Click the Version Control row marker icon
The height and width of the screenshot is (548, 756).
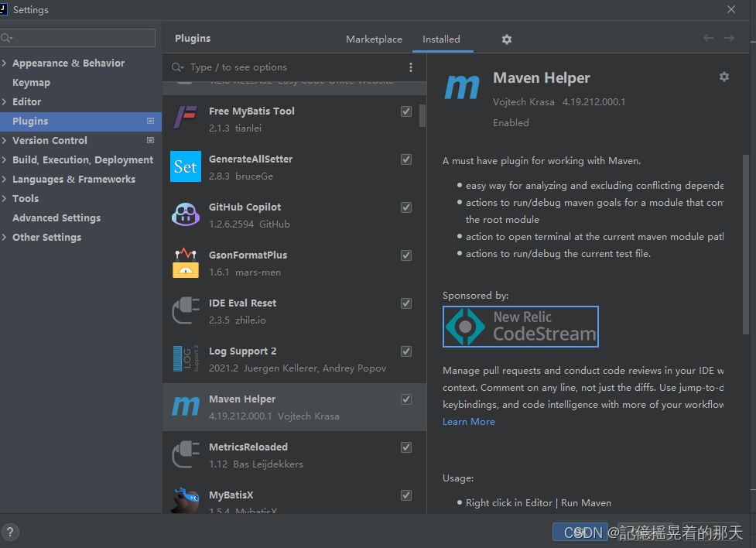pyautogui.click(x=150, y=140)
